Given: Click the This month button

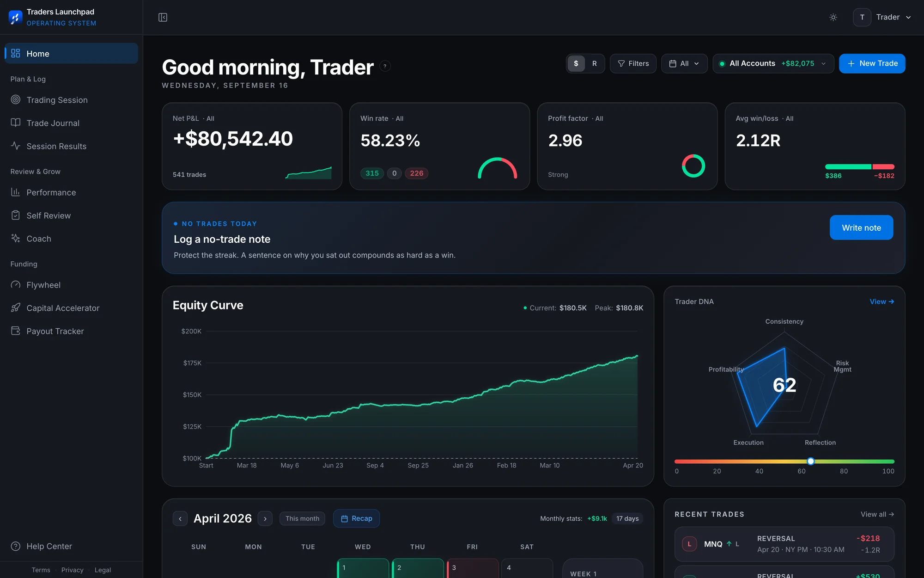Looking at the screenshot, I should pos(302,518).
